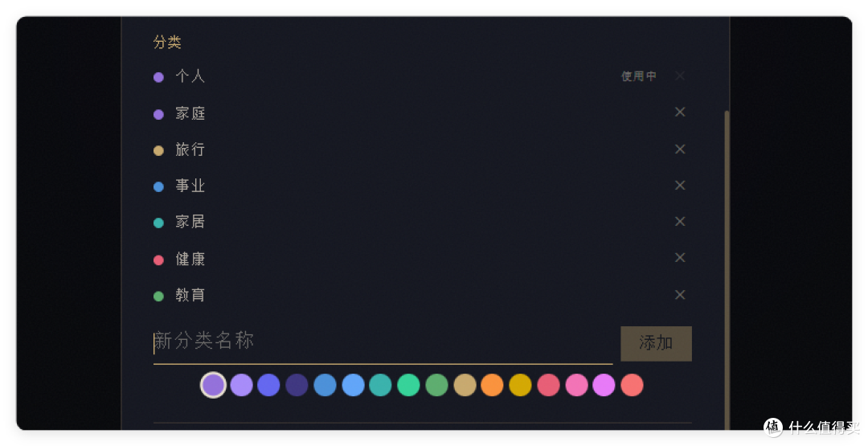Select the 事业 category row
Viewport: 868px width, 446px height.
point(423,186)
